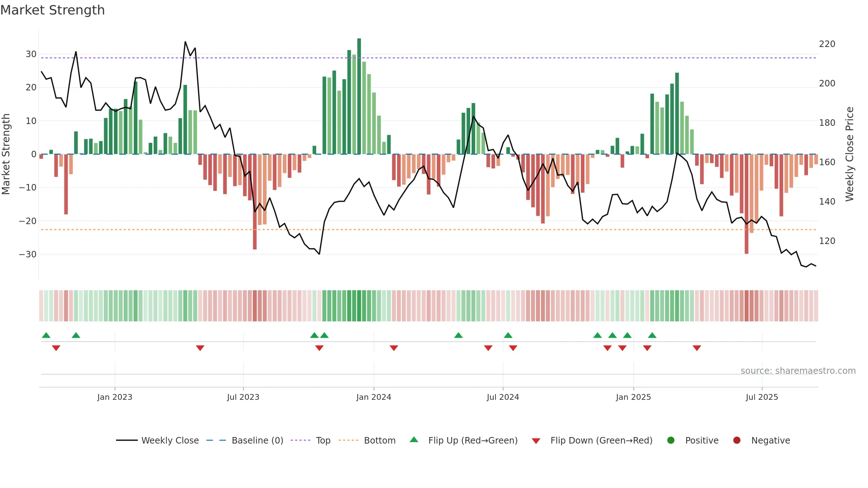Click the tallest green bar near 35
Viewport: 868px width, 488px height.
click(359, 96)
